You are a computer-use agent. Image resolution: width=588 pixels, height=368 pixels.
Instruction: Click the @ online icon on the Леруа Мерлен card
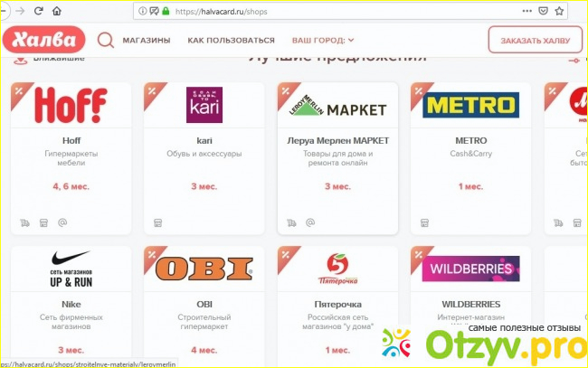(310, 222)
